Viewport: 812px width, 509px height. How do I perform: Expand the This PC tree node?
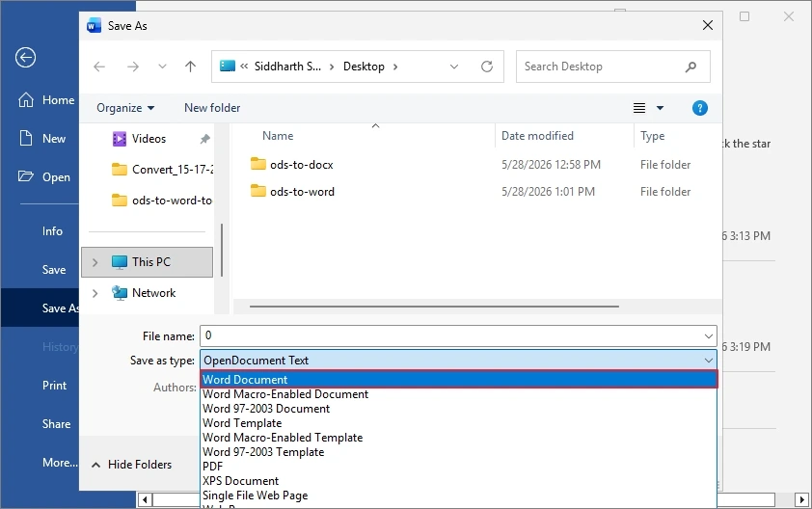[x=95, y=262]
